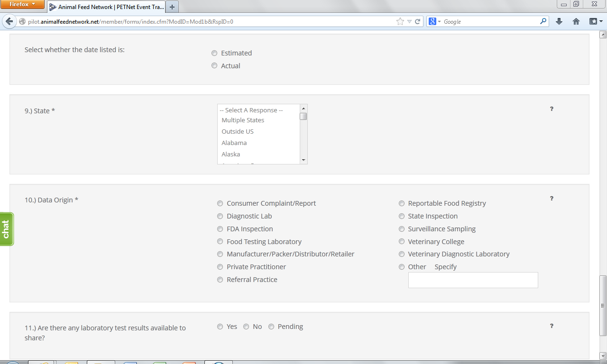Answer Yes to laboratory test results

pyautogui.click(x=220, y=327)
